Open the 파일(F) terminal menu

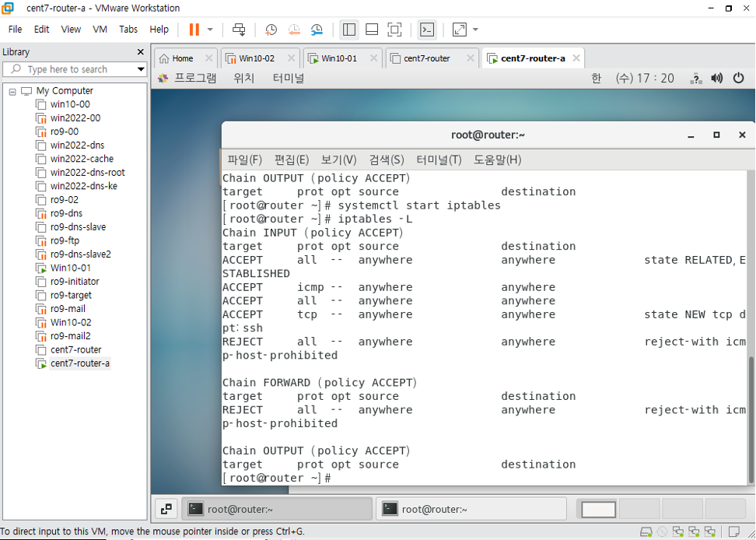point(244,160)
